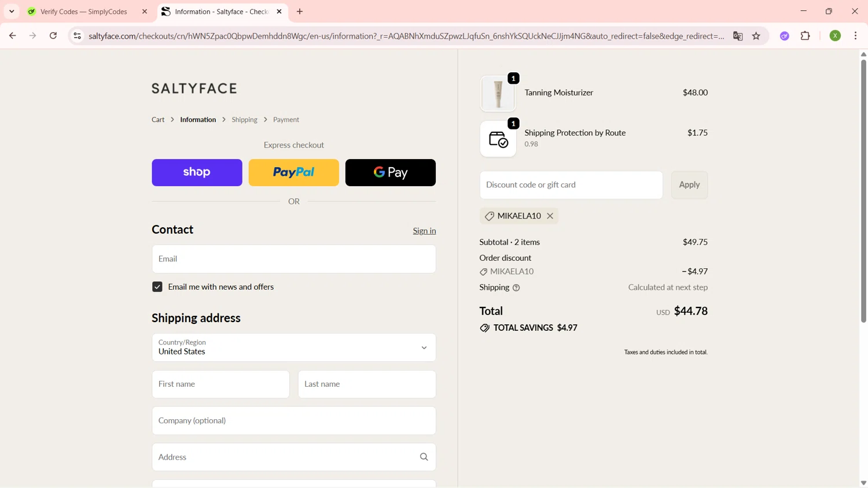Viewport: 868px width, 488px height.
Task: Reload the checkout page
Action: tap(53, 36)
